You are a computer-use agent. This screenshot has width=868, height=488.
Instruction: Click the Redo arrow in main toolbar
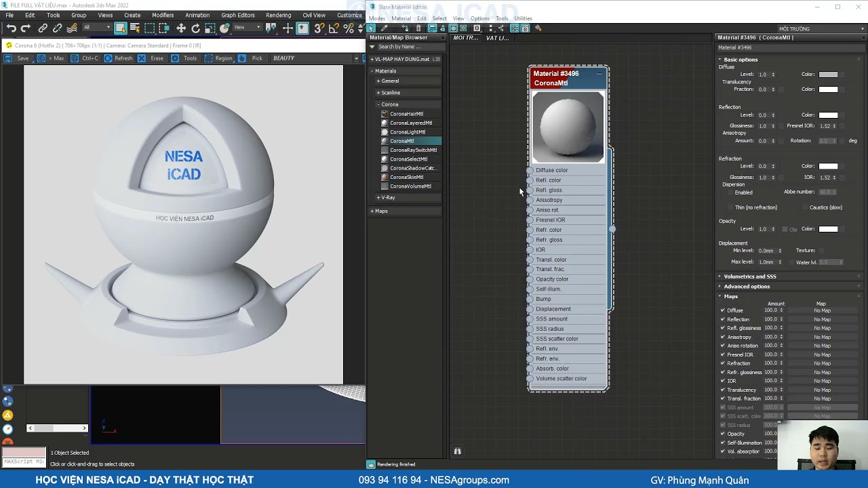pos(26,28)
